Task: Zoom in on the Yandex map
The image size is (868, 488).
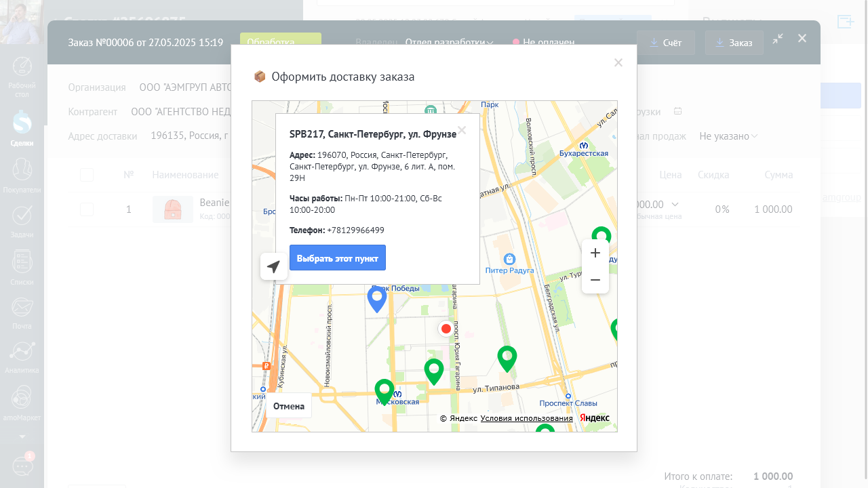Action: (595, 253)
